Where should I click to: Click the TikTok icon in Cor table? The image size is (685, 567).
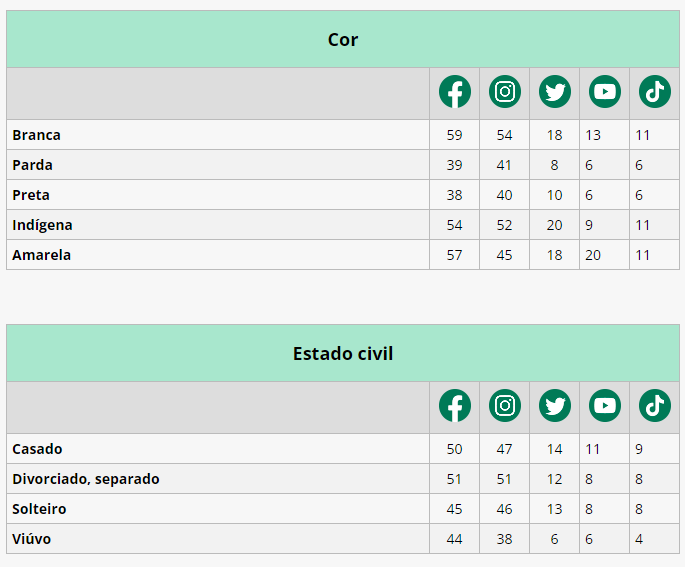point(654,92)
